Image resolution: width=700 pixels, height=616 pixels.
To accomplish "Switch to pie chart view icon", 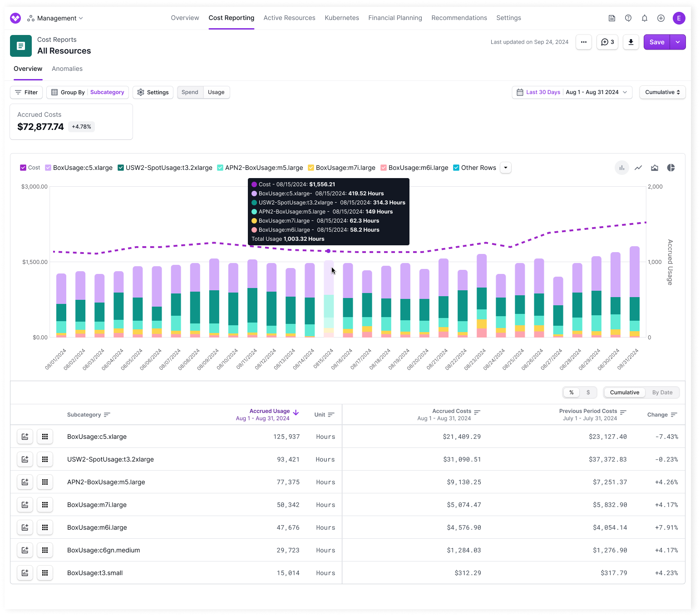I will 671,168.
